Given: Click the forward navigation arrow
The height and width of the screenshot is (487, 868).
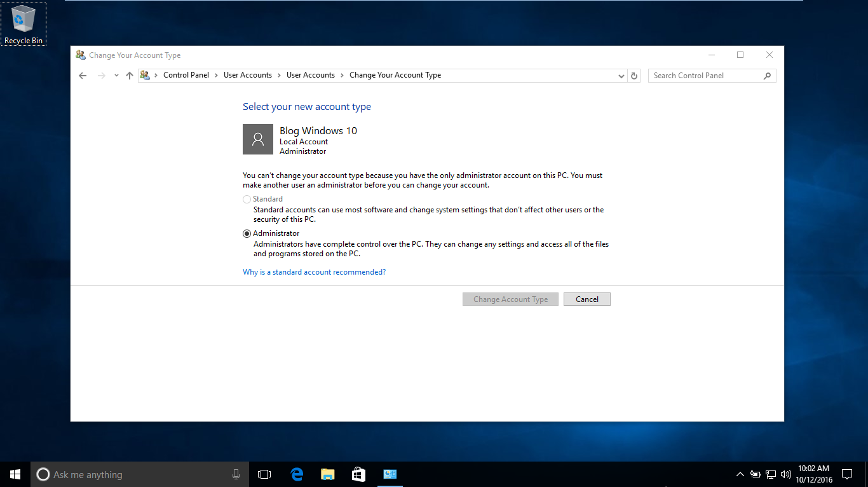Looking at the screenshot, I should [x=101, y=76].
